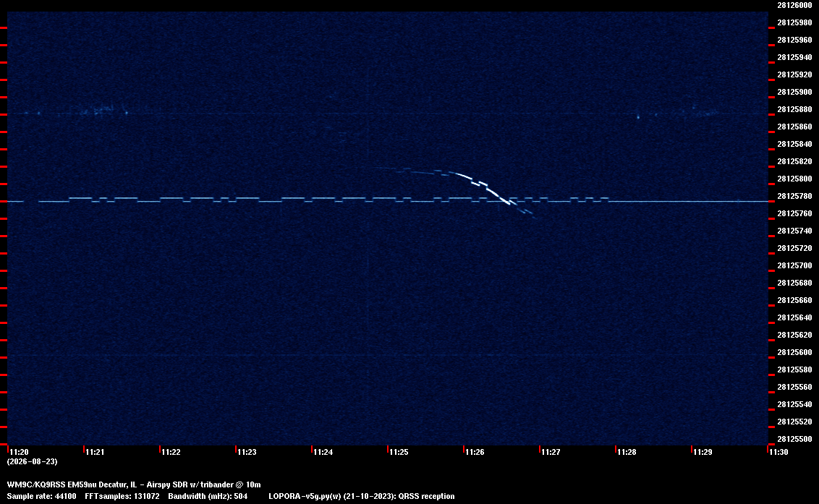
Task: Select the 28125860 frequency label
Action: 795,127
